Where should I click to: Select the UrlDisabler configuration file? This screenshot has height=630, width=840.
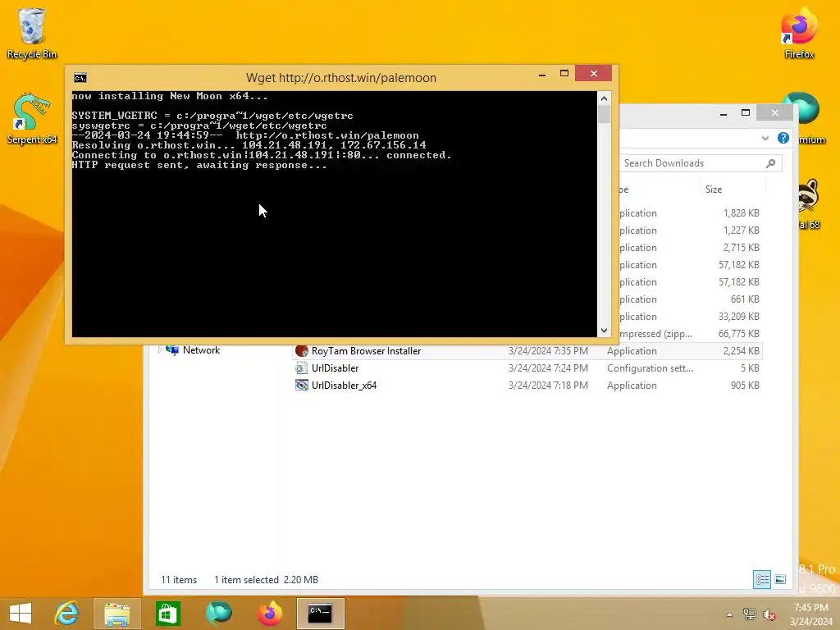pos(527,368)
